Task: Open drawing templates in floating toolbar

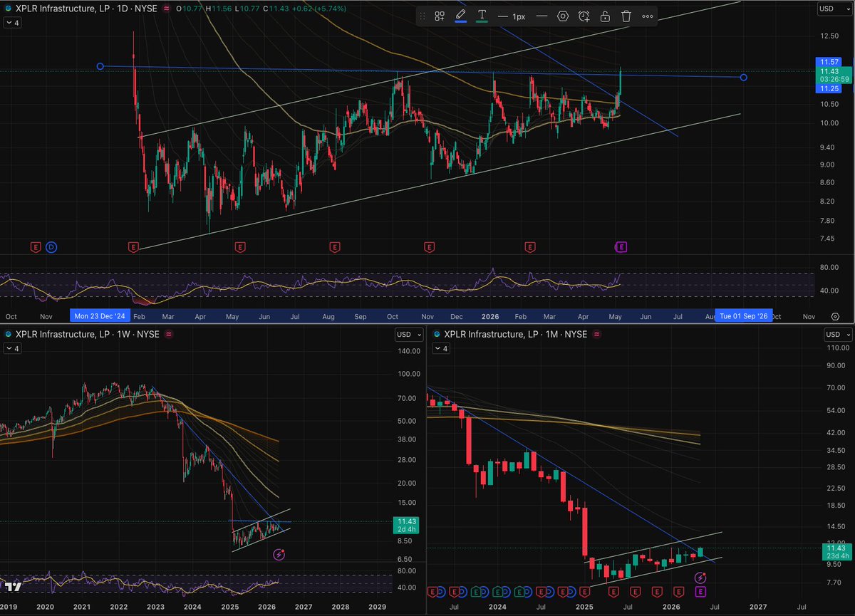Action: coord(440,16)
